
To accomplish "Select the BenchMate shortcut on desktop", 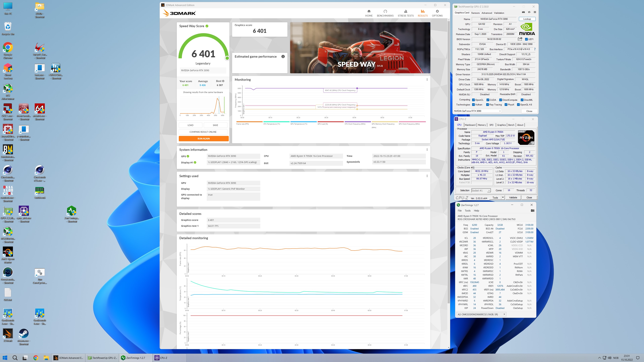I will [8, 153].
